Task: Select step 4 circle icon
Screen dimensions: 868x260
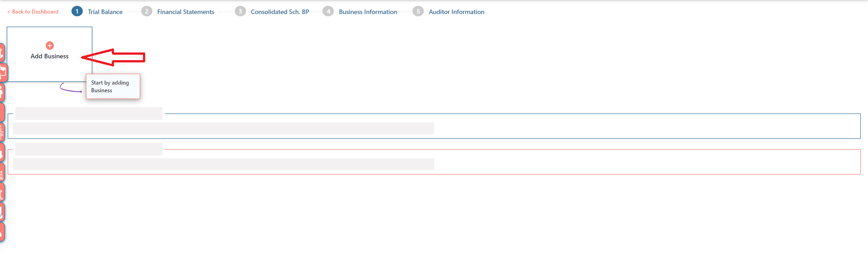Action: 328,11
